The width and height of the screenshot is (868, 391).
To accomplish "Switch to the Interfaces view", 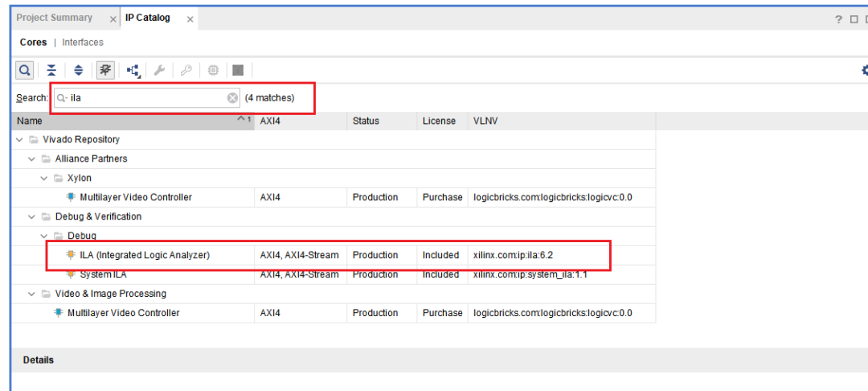I will (x=83, y=43).
